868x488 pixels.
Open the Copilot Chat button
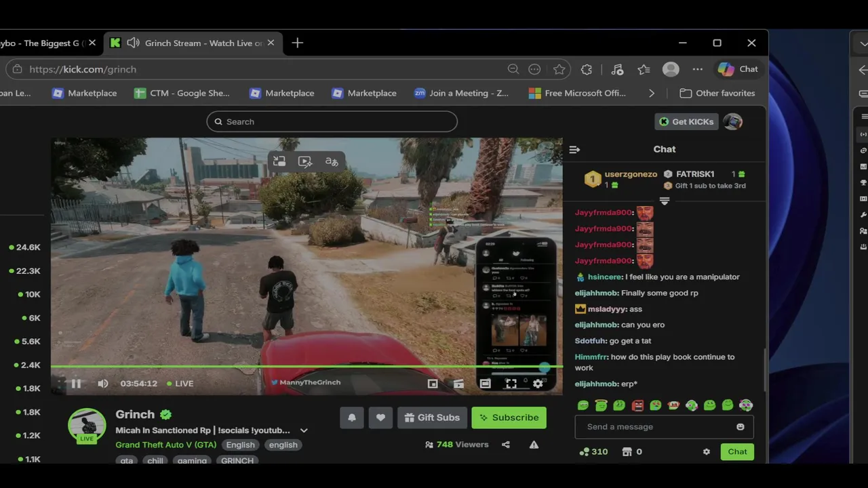(x=738, y=69)
